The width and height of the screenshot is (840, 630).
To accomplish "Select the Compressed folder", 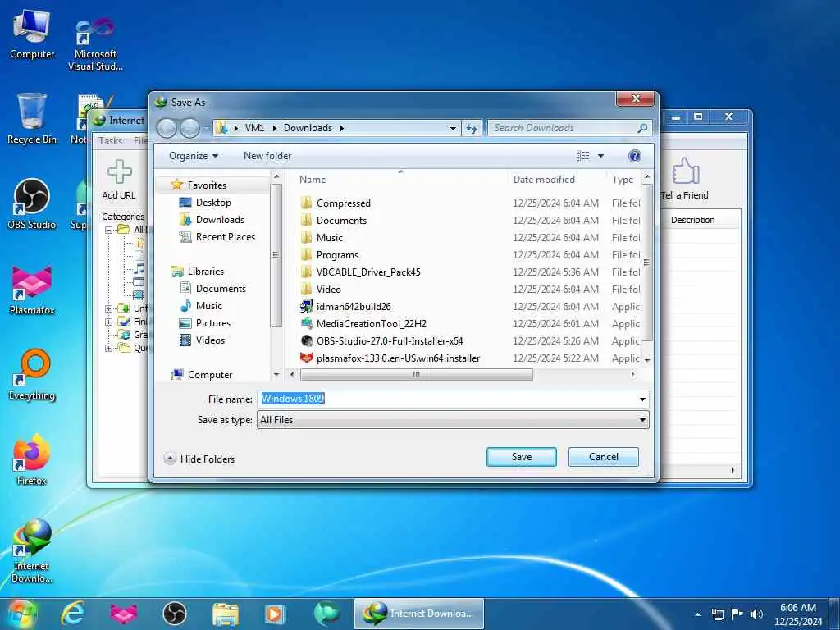I will (336, 203).
